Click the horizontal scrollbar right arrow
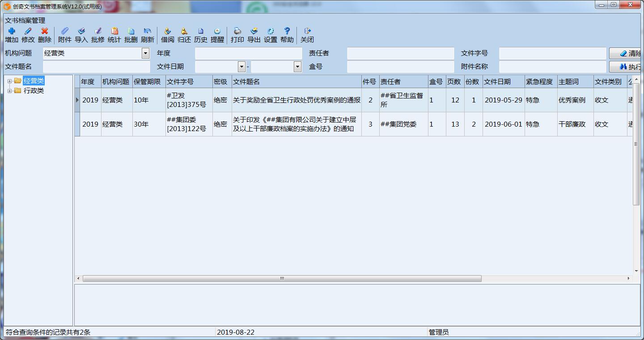Viewport: 644px width, 340px height. point(628,278)
